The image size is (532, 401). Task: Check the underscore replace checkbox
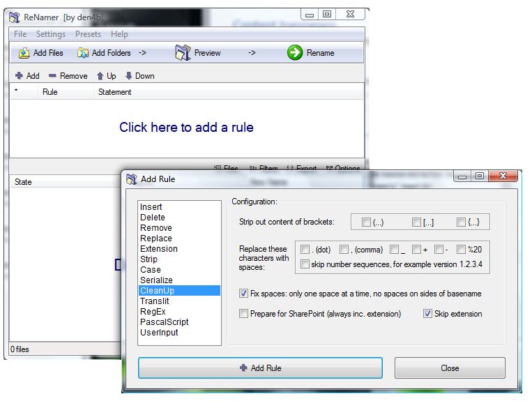coord(394,250)
